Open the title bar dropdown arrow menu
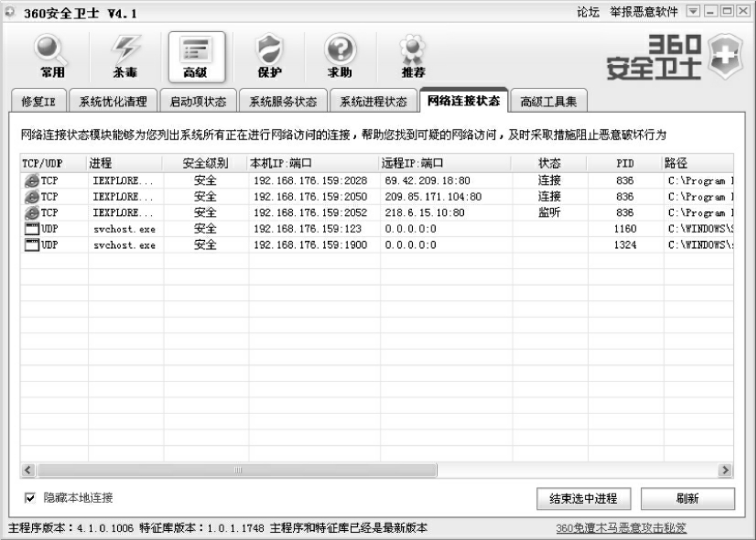 (x=693, y=11)
